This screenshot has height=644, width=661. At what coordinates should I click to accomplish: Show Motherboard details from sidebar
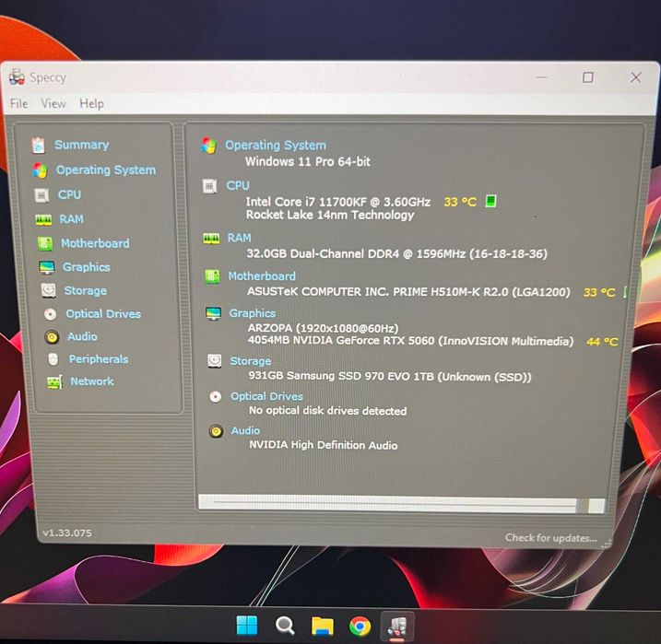pos(95,243)
